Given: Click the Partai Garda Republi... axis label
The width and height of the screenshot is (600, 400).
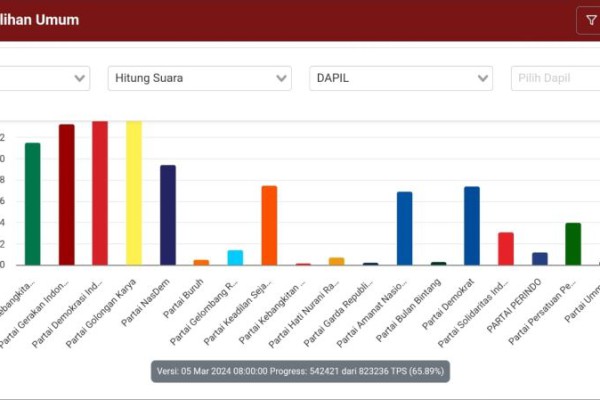Looking at the screenshot, I should click(338, 313).
